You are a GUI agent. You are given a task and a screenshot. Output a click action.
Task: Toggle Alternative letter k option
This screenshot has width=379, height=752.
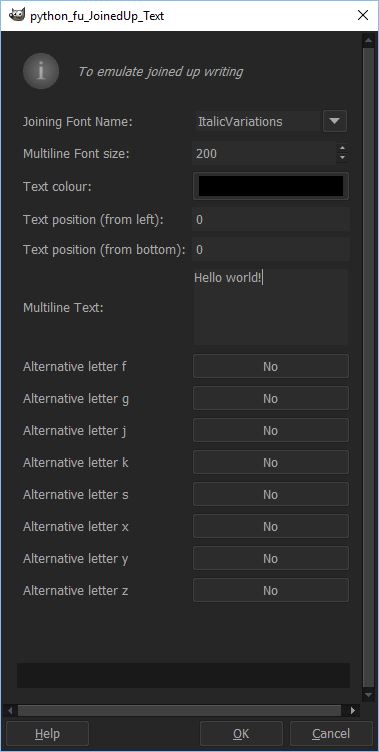click(271, 462)
